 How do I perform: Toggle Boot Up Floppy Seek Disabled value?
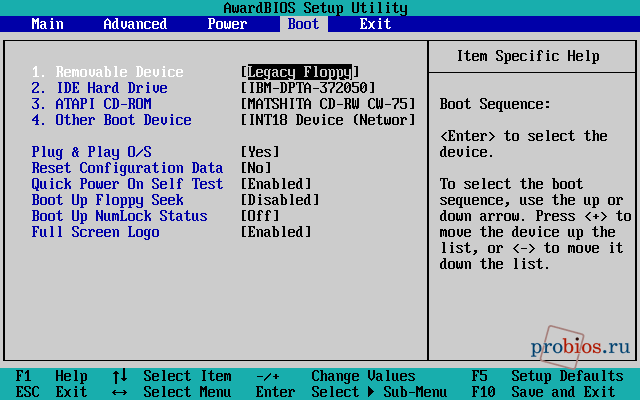280,200
